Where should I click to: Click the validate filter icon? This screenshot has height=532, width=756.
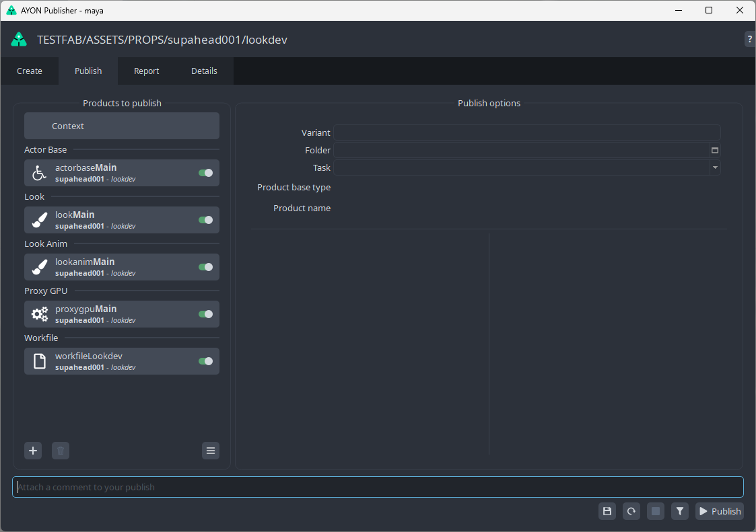[680, 511]
